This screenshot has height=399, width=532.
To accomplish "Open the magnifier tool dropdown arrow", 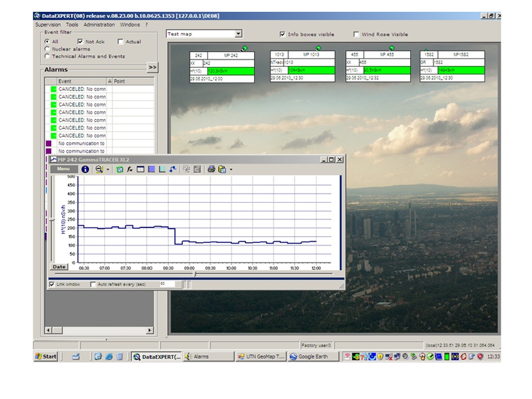I will (106, 169).
